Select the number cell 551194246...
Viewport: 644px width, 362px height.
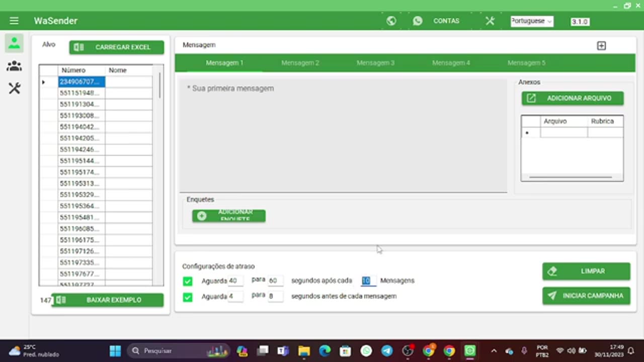(x=82, y=149)
